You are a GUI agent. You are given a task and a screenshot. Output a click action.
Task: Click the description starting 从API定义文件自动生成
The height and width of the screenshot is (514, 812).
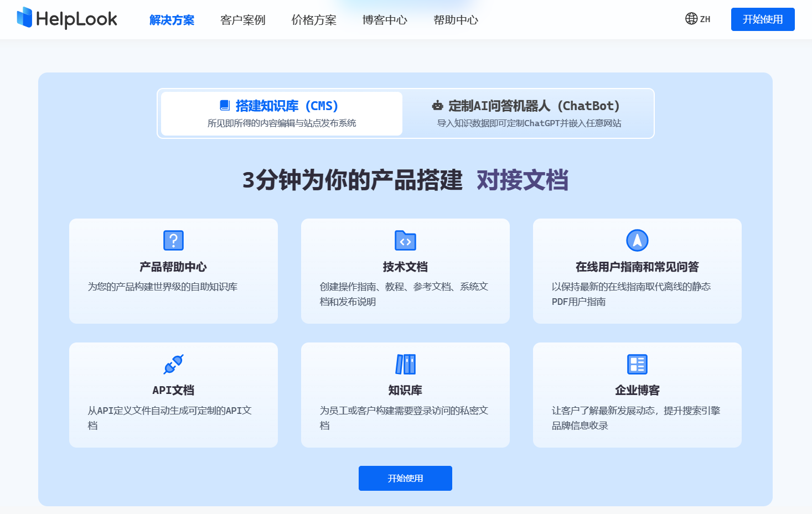[170, 418]
